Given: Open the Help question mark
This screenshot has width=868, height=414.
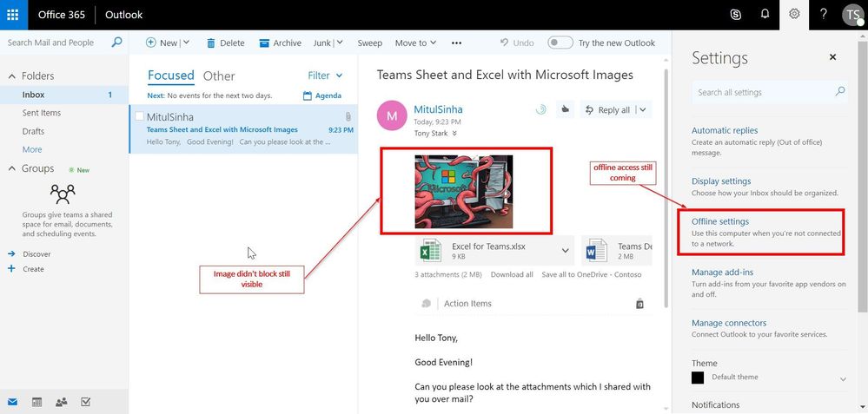Looking at the screenshot, I should pyautogui.click(x=824, y=15).
